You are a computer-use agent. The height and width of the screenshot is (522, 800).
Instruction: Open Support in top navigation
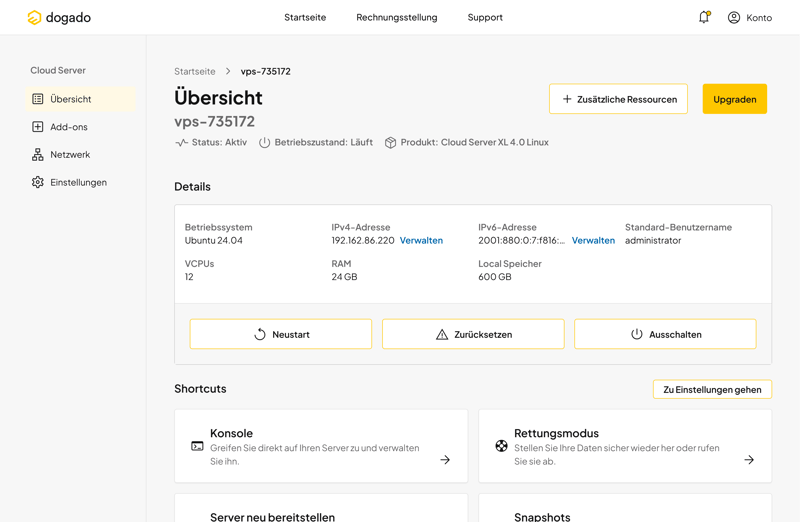485,17
